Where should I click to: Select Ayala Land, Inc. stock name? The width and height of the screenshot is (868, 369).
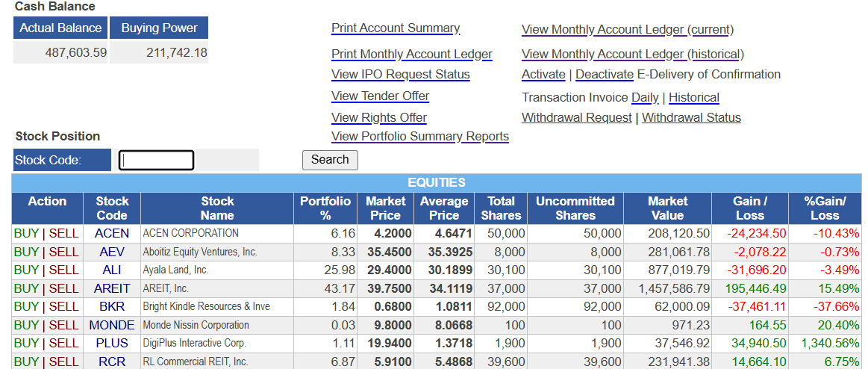(x=175, y=270)
